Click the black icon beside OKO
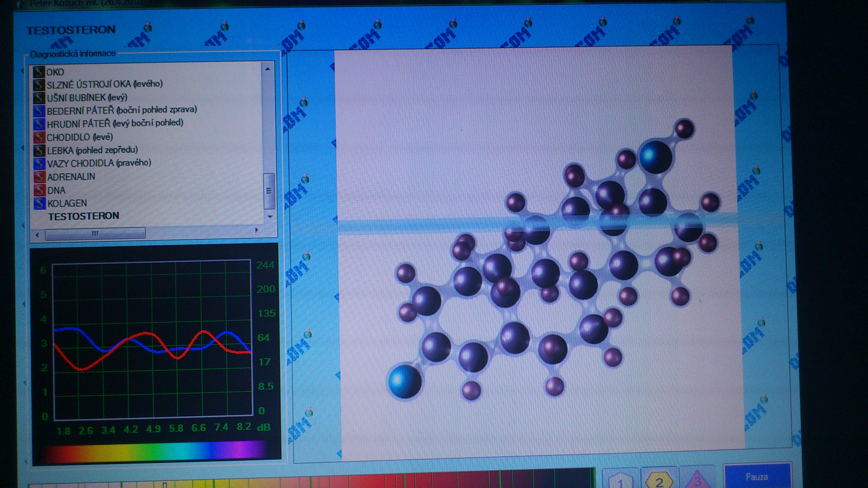This screenshot has width=868, height=488. (39, 72)
